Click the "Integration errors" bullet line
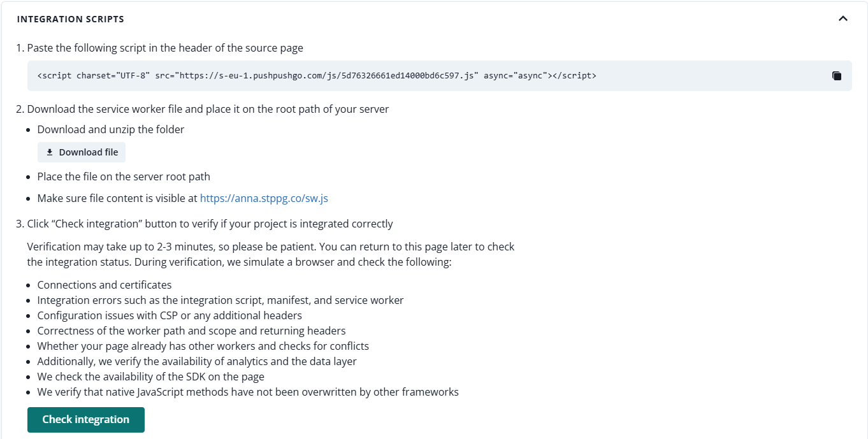868x439 pixels. tap(221, 300)
